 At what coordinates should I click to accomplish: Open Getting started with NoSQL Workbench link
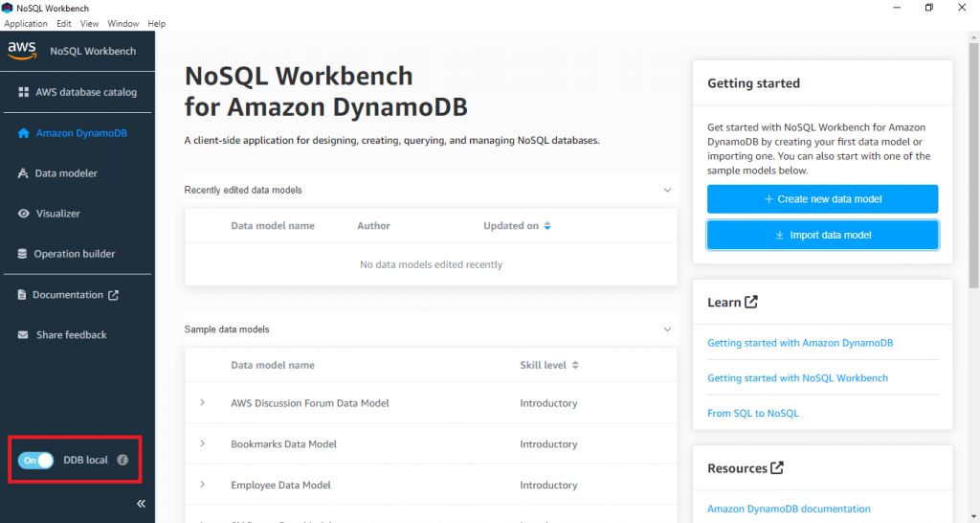(x=797, y=377)
